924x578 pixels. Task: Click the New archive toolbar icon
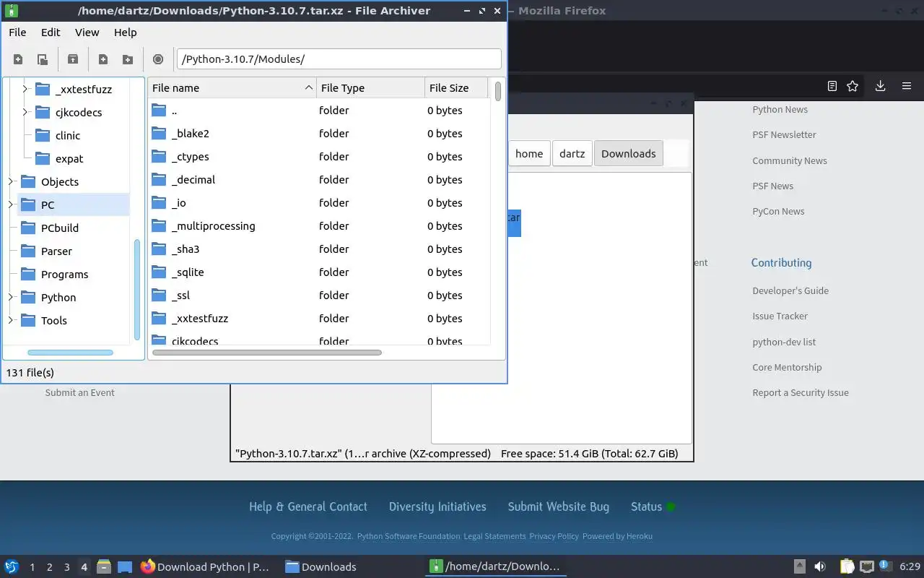tap(18, 59)
